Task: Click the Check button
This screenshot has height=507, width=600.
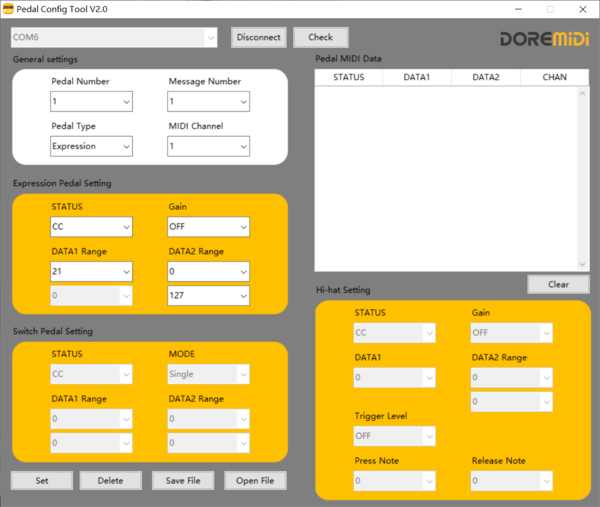Action: pos(321,37)
